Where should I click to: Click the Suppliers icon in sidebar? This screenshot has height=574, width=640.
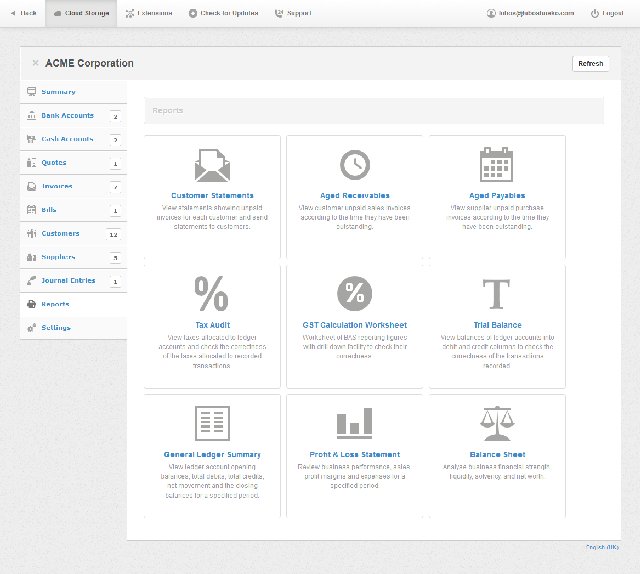tap(31, 257)
